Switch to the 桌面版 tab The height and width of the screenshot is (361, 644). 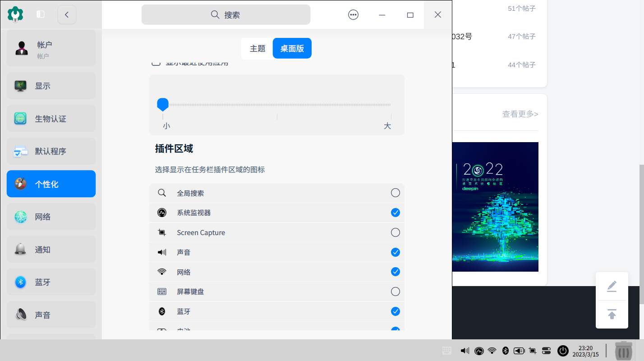point(292,49)
